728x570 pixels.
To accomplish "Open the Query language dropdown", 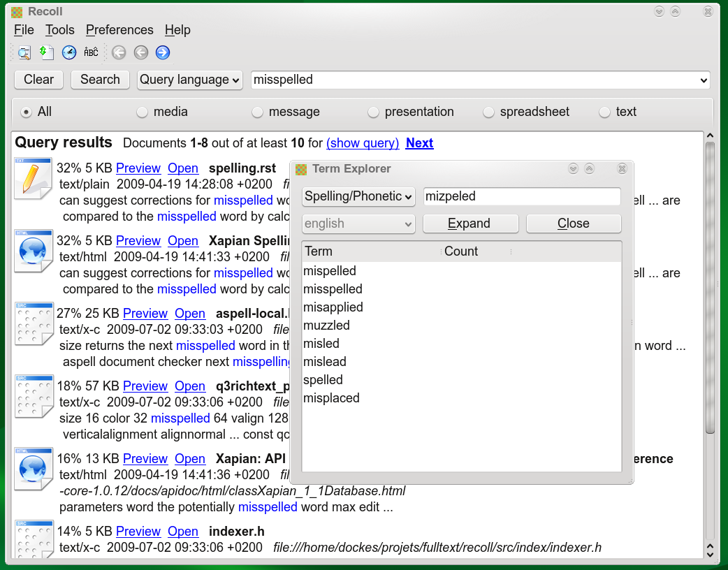I will [189, 80].
